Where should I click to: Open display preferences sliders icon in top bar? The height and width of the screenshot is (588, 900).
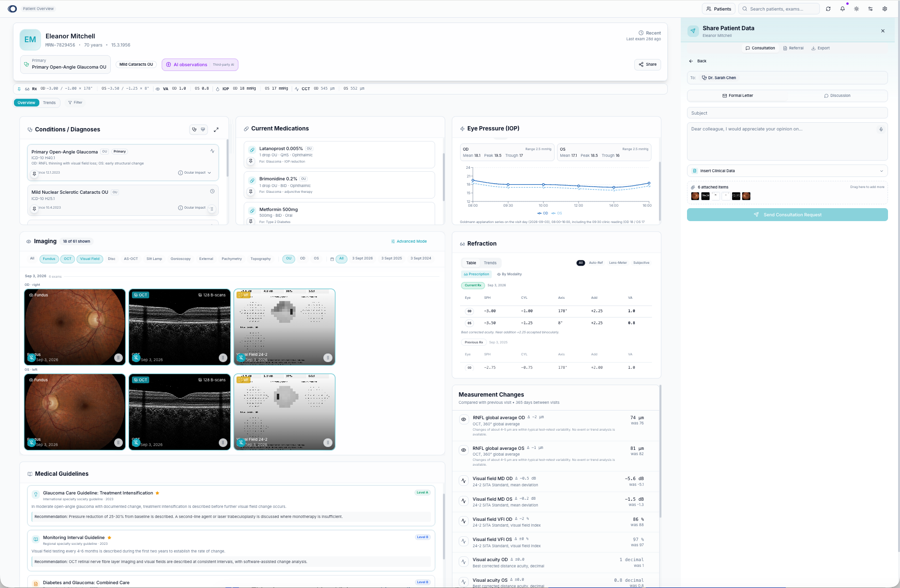coord(870,9)
